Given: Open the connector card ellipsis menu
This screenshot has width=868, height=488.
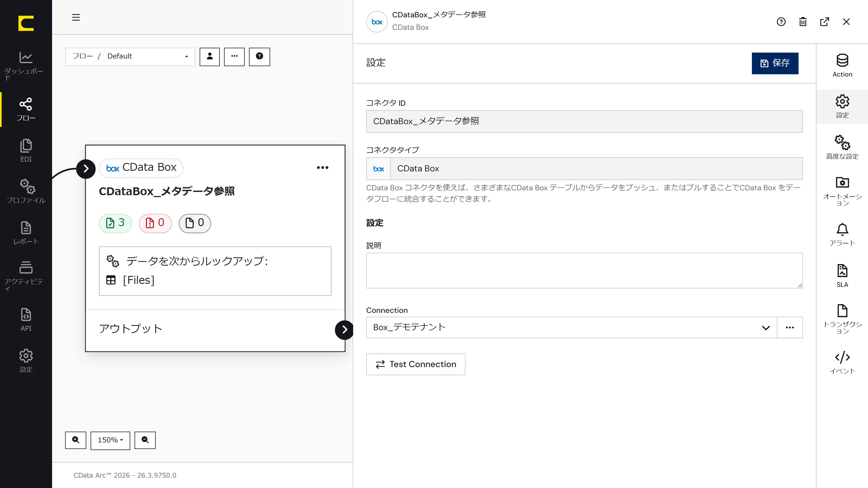Looking at the screenshot, I should [x=323, y=167].
